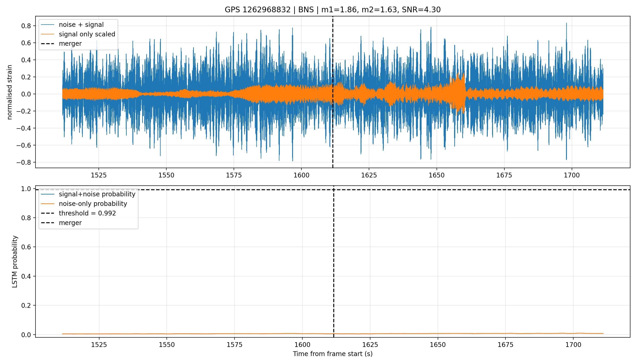The height and width of the screenshot is (364, 637).
Task: Click the 'LSTM probability' y-axis label
Action: click(15, 261)
